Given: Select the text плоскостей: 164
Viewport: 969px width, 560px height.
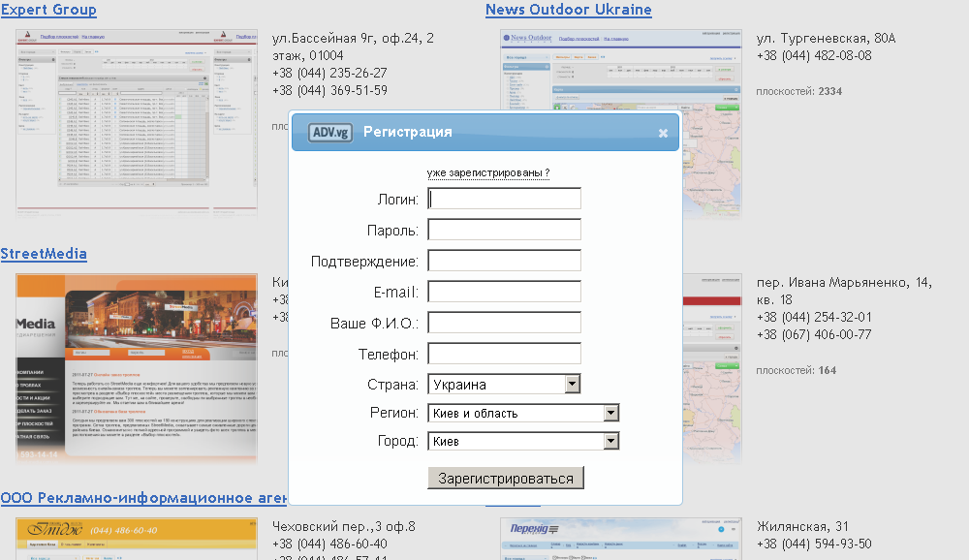Looking at the screenshot, I should coord(796,371).
